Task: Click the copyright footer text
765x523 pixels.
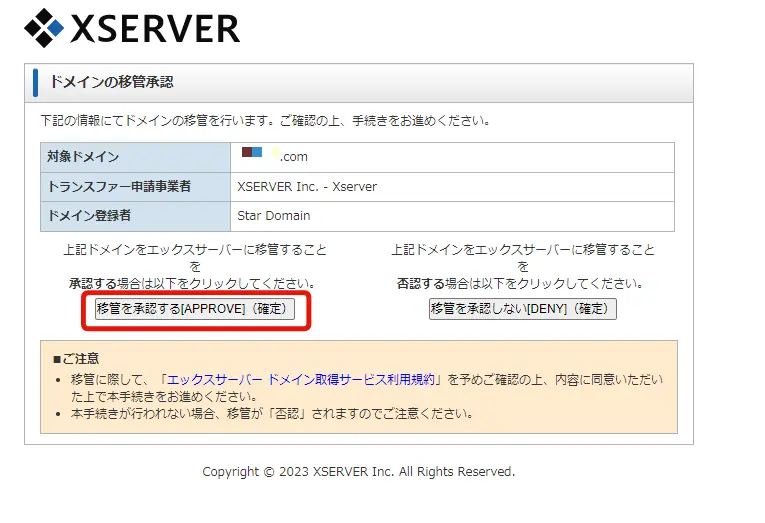Action: (x=358, y=471)
